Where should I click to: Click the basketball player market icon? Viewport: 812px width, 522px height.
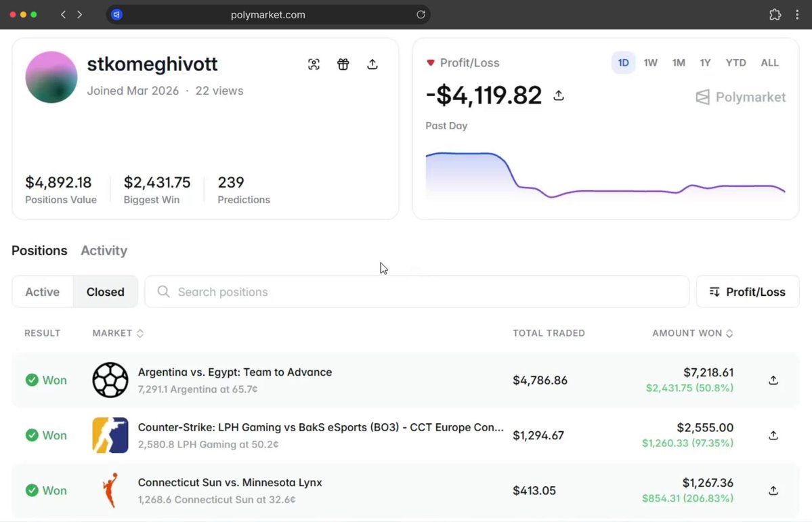110,490
